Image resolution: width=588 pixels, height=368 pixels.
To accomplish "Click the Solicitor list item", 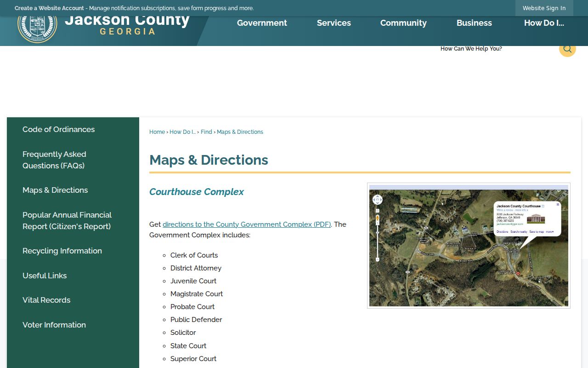I will coord(183,333).
